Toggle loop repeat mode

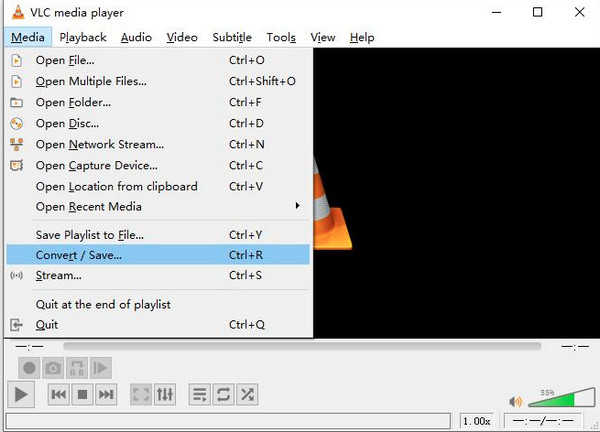coord(223,395)
